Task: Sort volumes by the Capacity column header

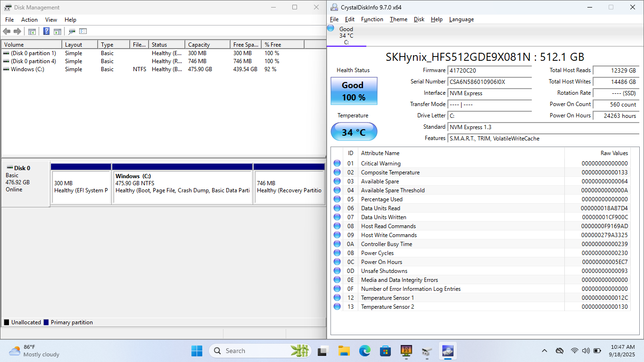Action: [207, 45]
